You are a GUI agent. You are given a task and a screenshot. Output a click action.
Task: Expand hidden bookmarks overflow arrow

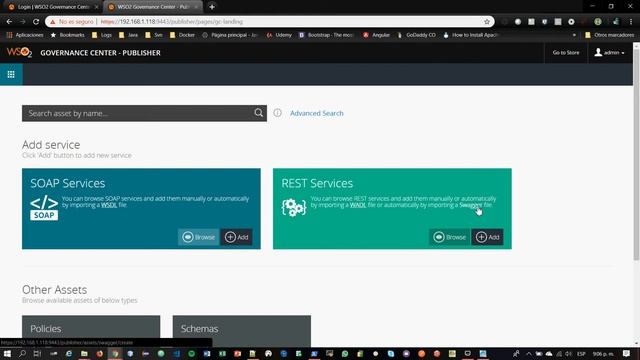pyautogui.click(x=574, y=35)
